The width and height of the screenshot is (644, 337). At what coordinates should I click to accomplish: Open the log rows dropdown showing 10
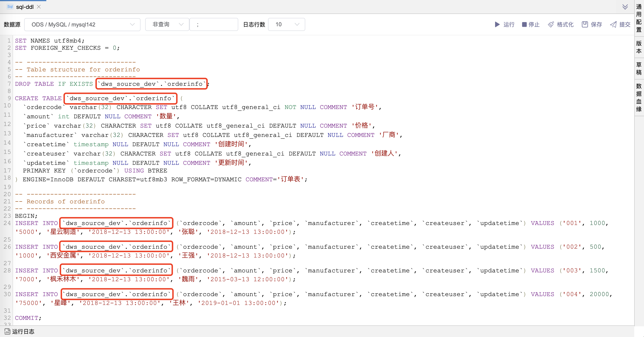[x=286, y=24]
